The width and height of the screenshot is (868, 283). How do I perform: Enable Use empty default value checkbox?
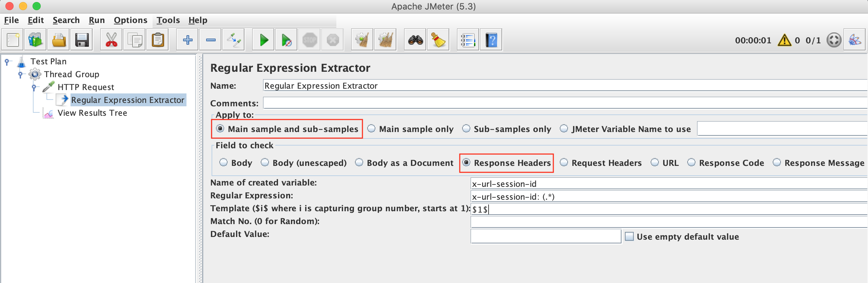point(629,236)
